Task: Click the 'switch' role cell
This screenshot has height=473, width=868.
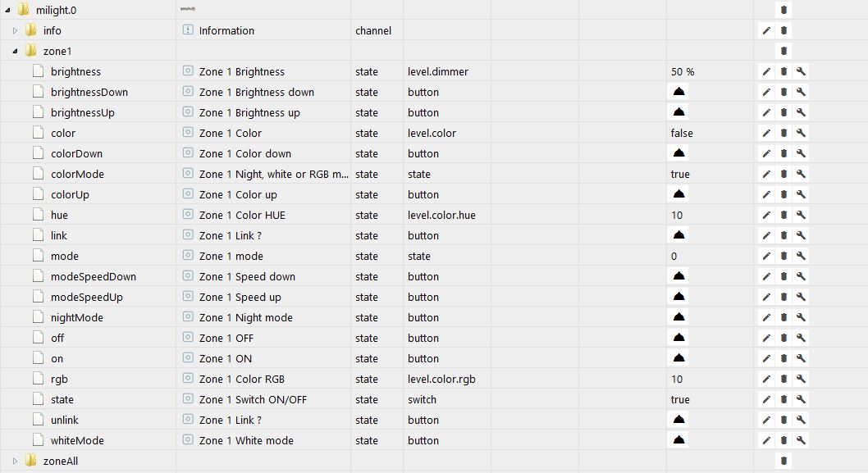Action: 422,400
